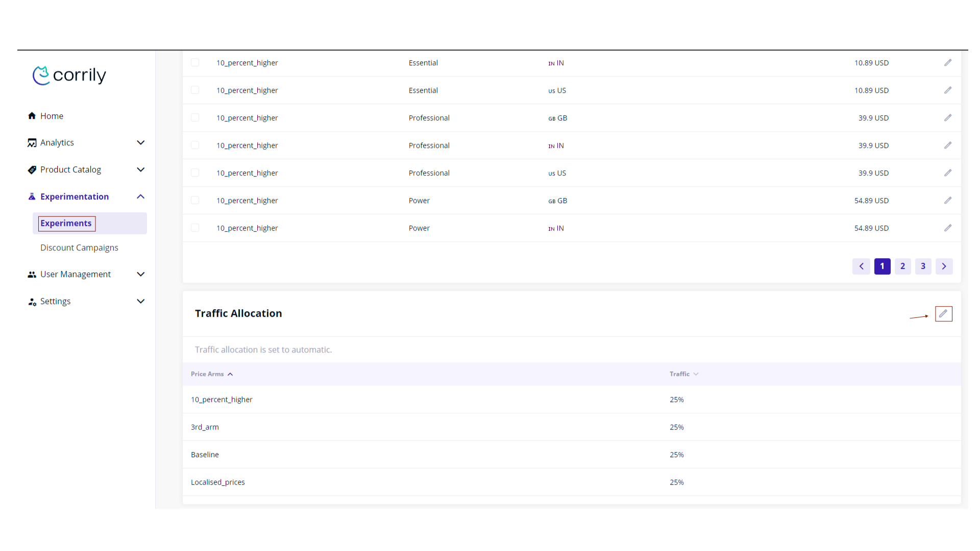Open Discount Campaigns
This screenshot has height=551, width=980.
pos(79,248)
